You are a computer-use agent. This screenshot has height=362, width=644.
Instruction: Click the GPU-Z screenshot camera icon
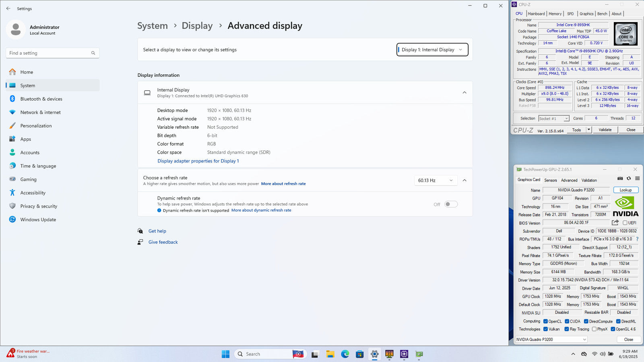(620, 179)
